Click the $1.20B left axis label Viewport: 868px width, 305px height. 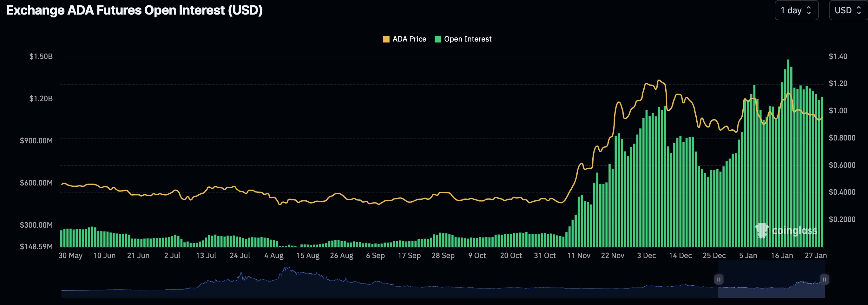click(x=41, y=99)
